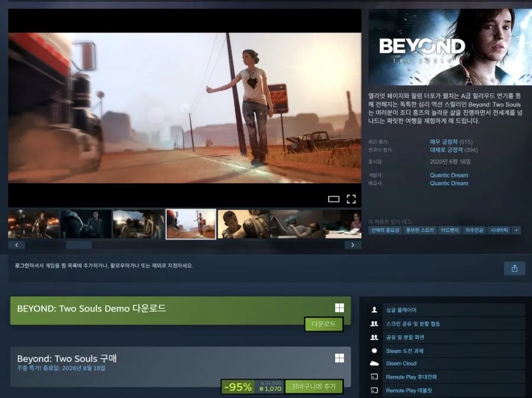Open Remote Play 태블릿 link
The width and height of the screenshot is (532, 398).
409,390
